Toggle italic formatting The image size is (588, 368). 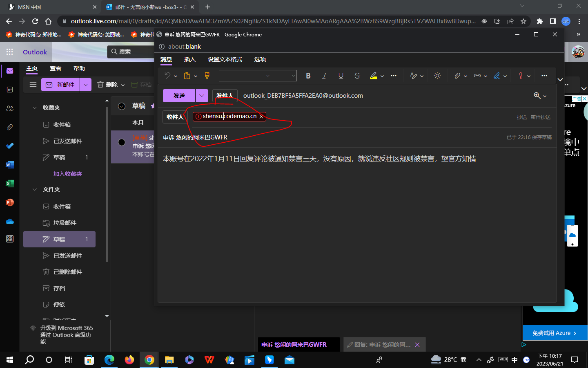pyautogui.click(x=324, y=76)
